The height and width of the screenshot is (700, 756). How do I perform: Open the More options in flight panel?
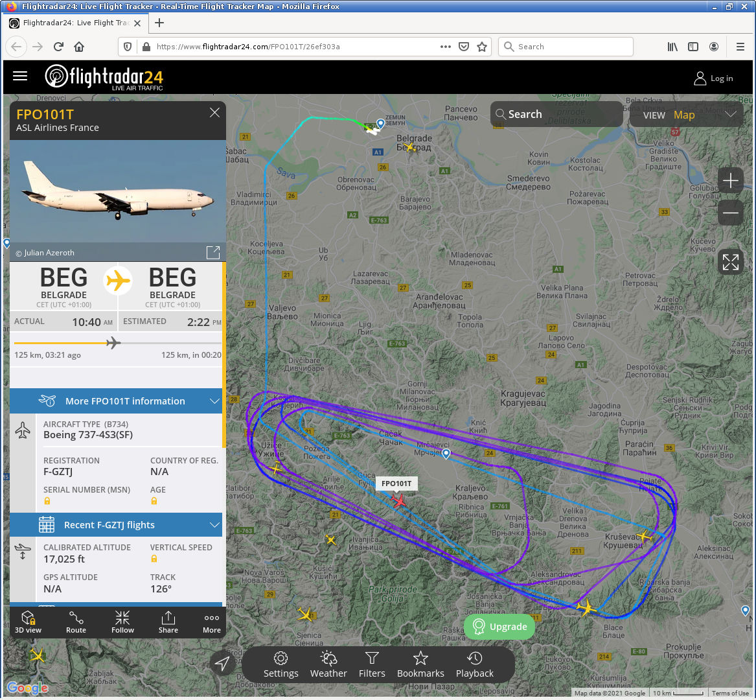coord(211,622)
